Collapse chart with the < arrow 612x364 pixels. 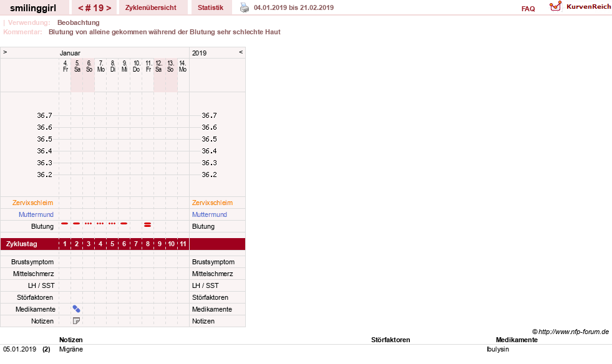[x=241, y=52]
